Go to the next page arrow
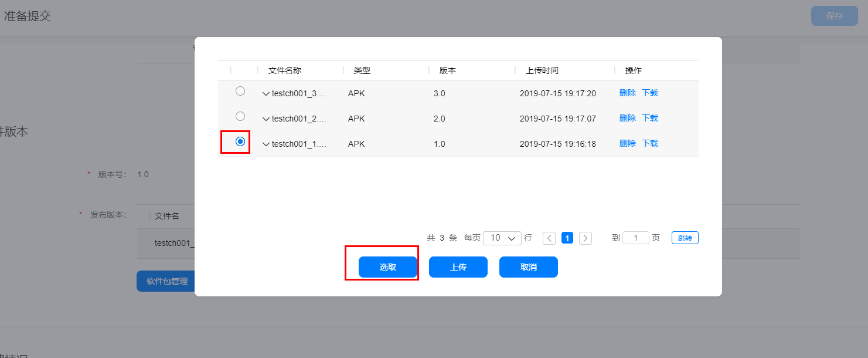Viewport: 868px width, 358px height. (x=586, y=238)
